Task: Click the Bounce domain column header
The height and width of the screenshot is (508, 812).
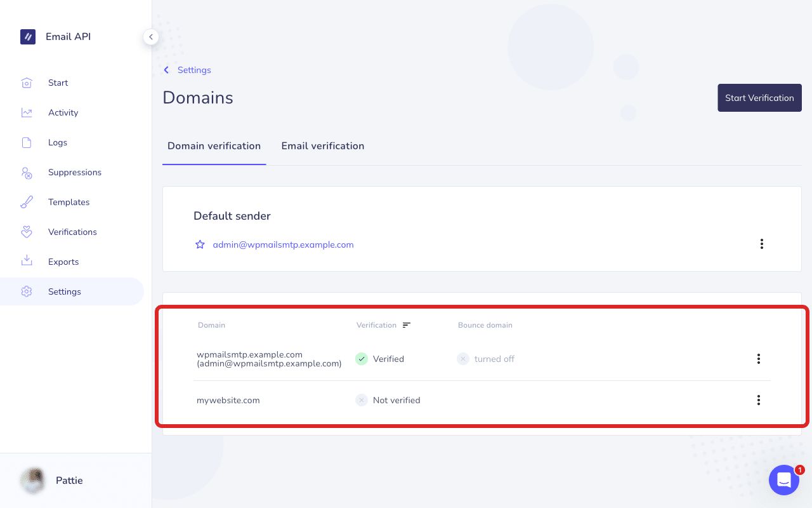Action: tap(485, 325)
